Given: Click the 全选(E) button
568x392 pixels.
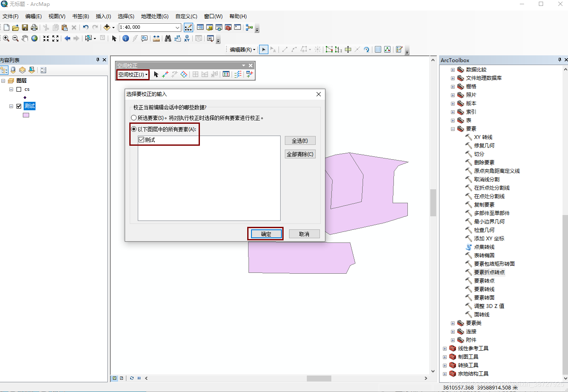Looking at the screenshot, I should (x=300, y=141).
